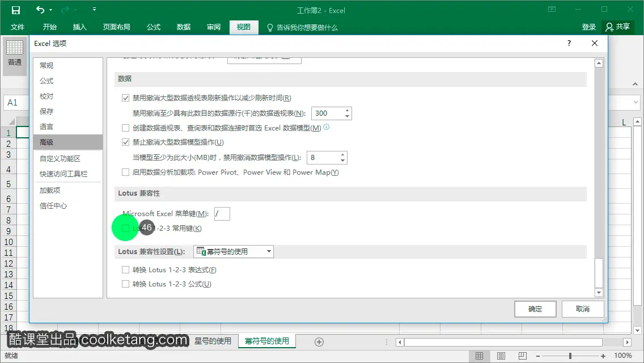Viewport: 644px width, 363px height.
Task: Click the Tell me lightbulb search box
Action: pyautogui.click(x=302, y=28)
